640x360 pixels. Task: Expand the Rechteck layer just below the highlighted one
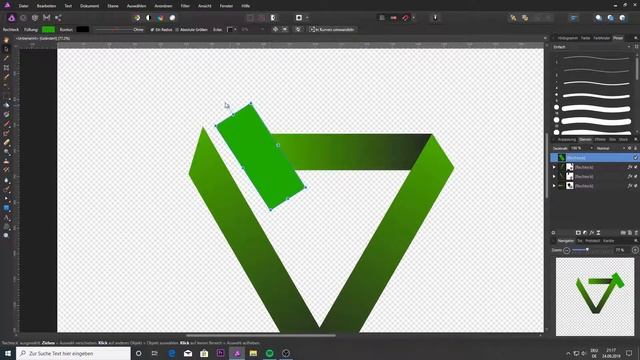(554, 167)
